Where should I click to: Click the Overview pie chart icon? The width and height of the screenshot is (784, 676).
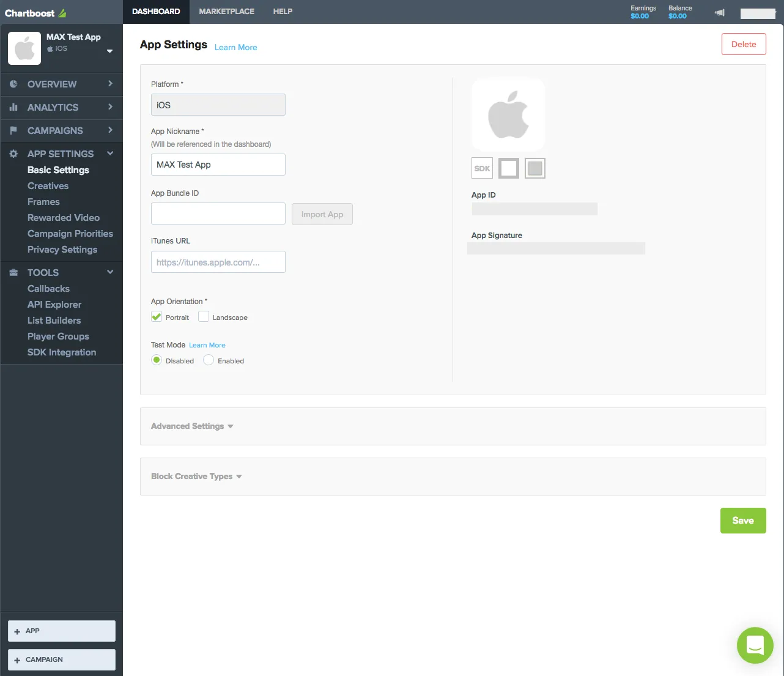13,84
